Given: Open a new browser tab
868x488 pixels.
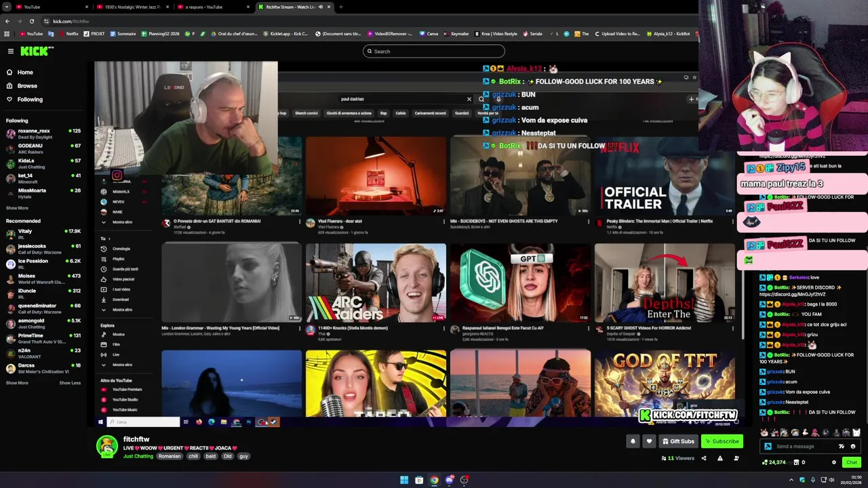Looking at the screenshot, I should [340, 7].
